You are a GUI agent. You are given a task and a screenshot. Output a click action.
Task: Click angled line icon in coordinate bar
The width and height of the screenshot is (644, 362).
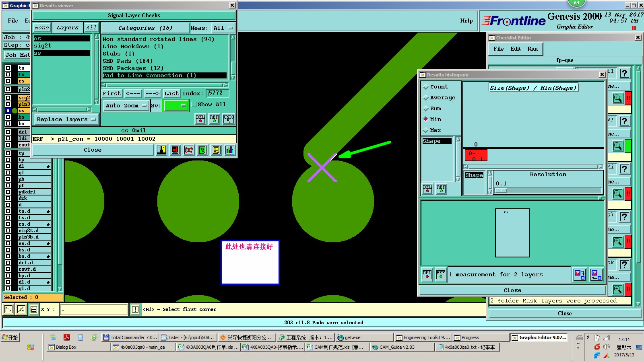[21, 309]
